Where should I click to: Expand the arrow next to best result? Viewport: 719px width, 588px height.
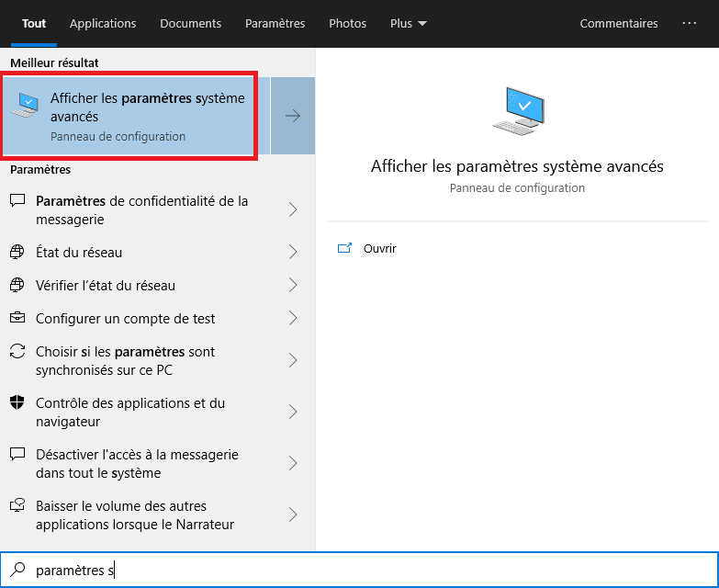point(293,116)
